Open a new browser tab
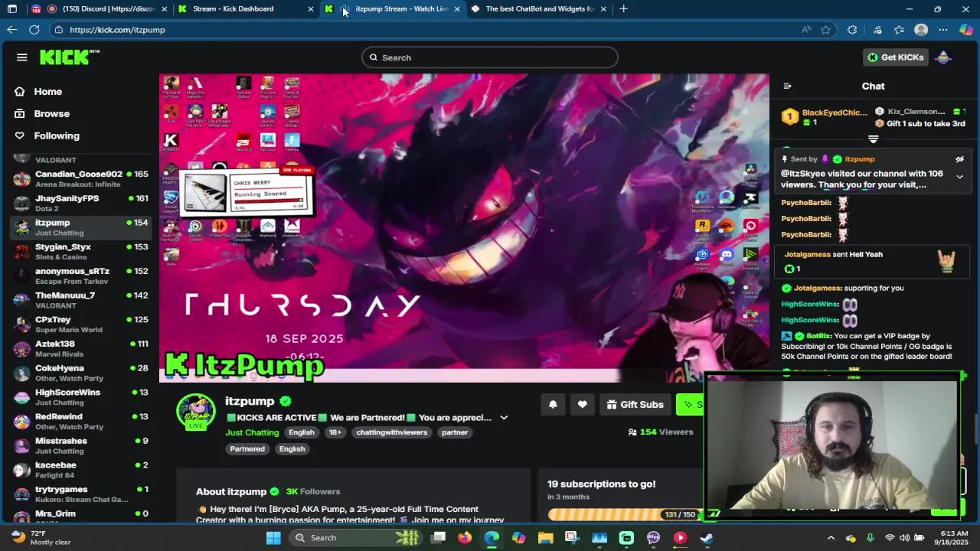 click(x=624, y=9)
